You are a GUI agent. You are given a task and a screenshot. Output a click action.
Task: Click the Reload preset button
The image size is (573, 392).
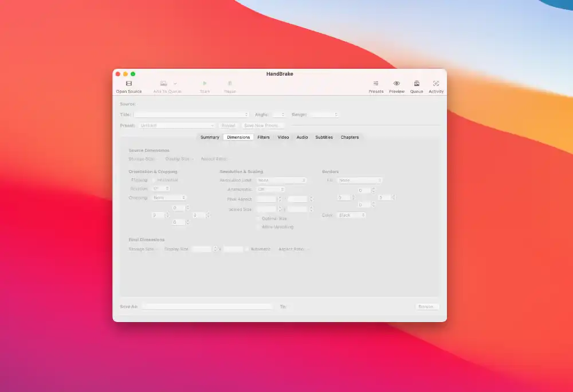[x=228, y=126]
